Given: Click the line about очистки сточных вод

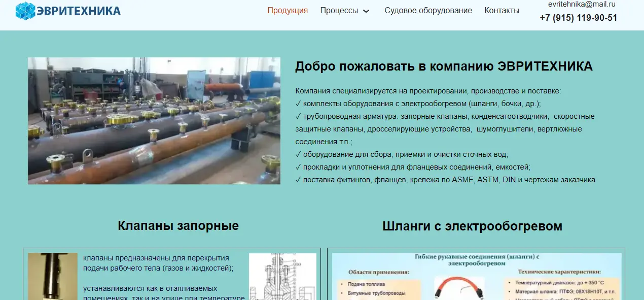Looking at the screenshot, I should click(402, 154).
